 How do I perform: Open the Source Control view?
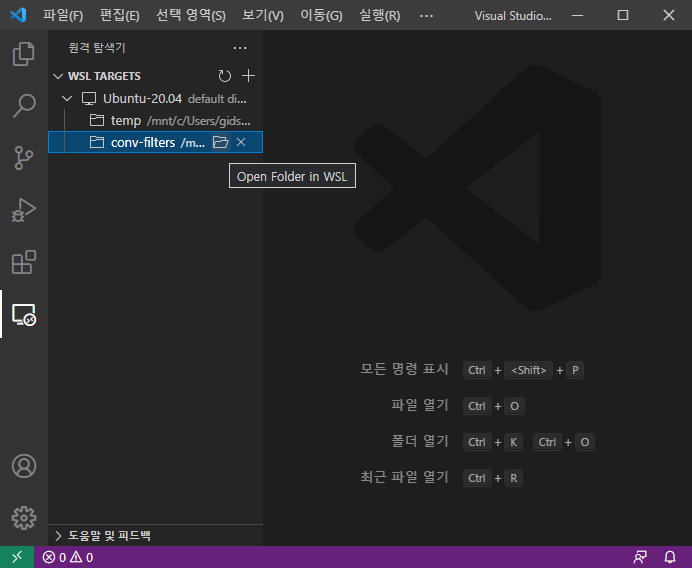tap(24, 158)
